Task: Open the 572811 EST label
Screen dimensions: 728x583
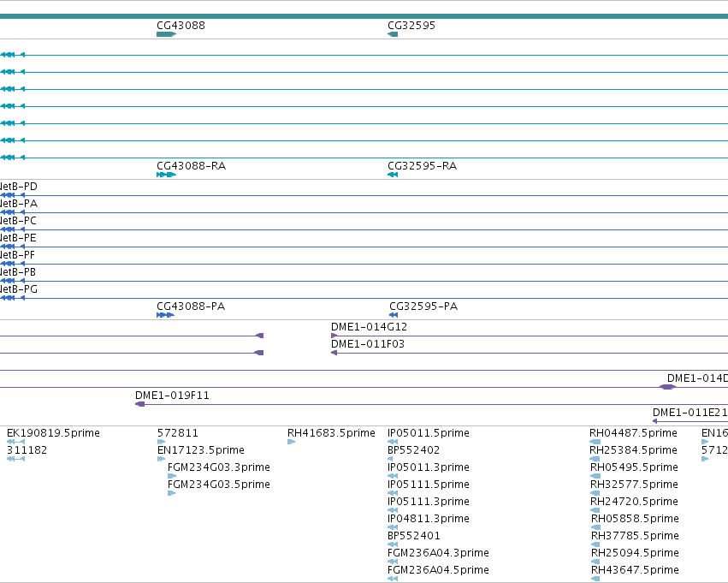Action: (x=178, y=433)
